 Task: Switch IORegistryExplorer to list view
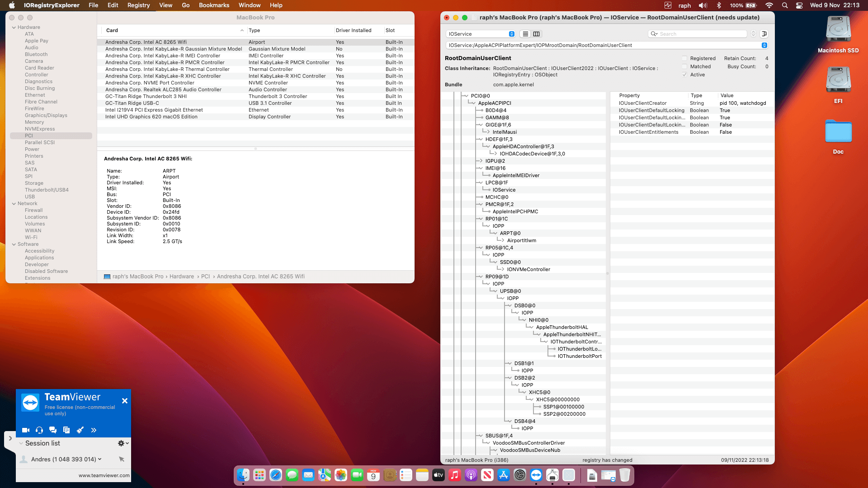525,34
